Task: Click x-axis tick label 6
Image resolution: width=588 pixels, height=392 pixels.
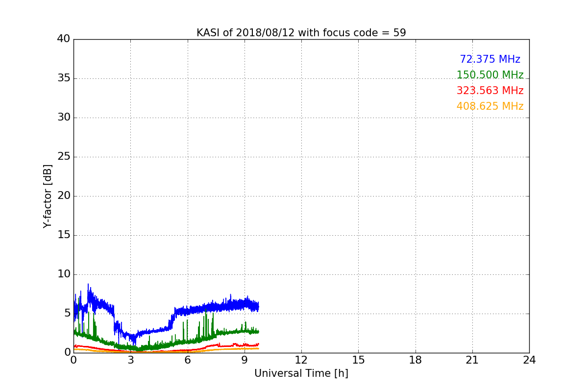Action: 187,360
